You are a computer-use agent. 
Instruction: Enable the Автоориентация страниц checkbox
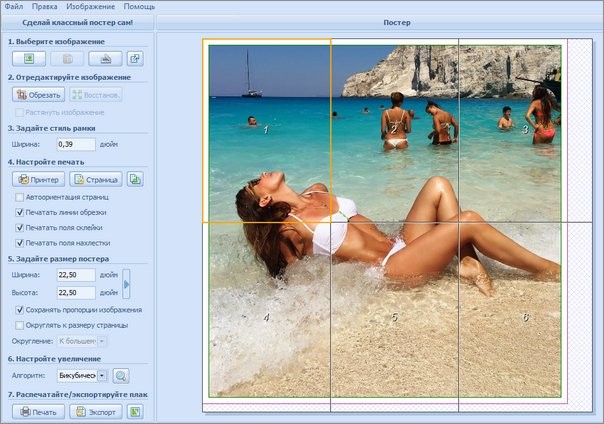(20, 198)
